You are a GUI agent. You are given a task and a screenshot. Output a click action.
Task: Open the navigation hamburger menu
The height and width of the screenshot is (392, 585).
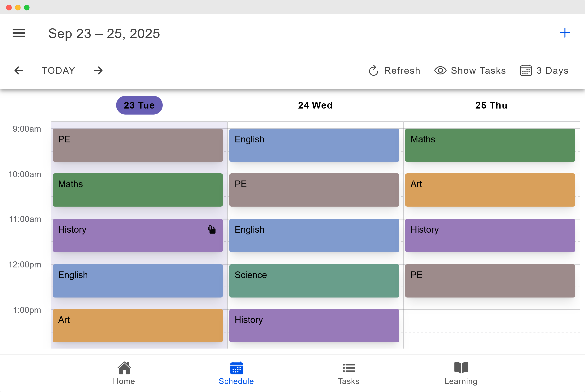pos(18,33)
